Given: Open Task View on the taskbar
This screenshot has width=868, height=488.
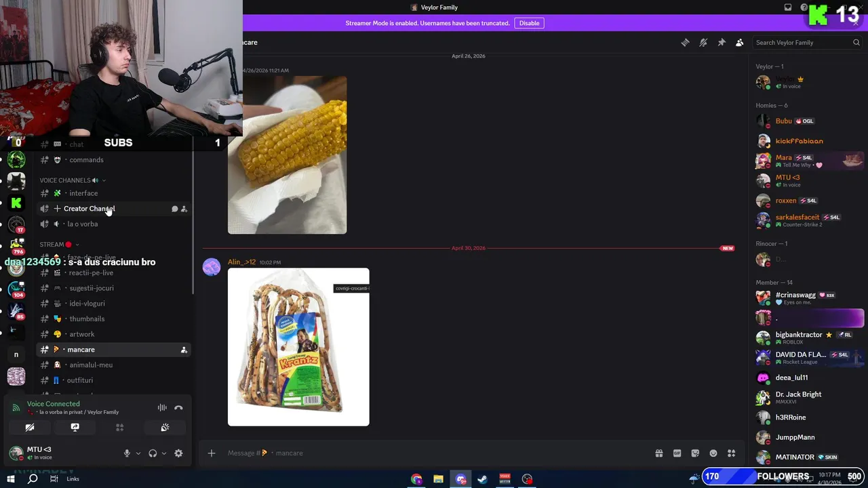Looking at the screenshot, I should point(54,479).
